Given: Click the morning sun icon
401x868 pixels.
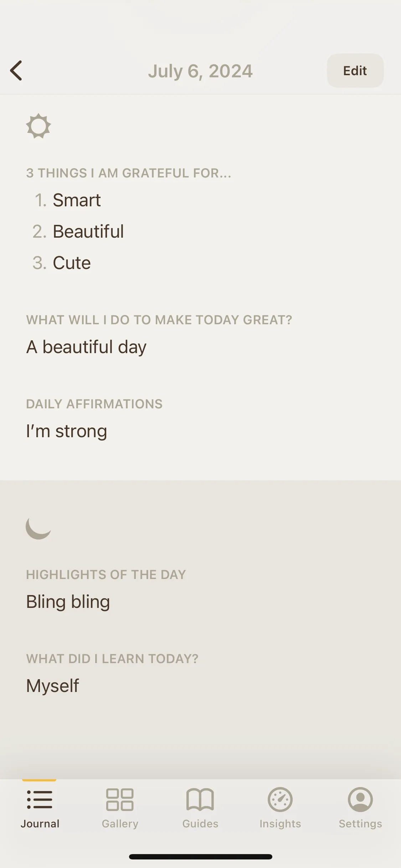Looking at the screenshot, I should pos(38,126).
